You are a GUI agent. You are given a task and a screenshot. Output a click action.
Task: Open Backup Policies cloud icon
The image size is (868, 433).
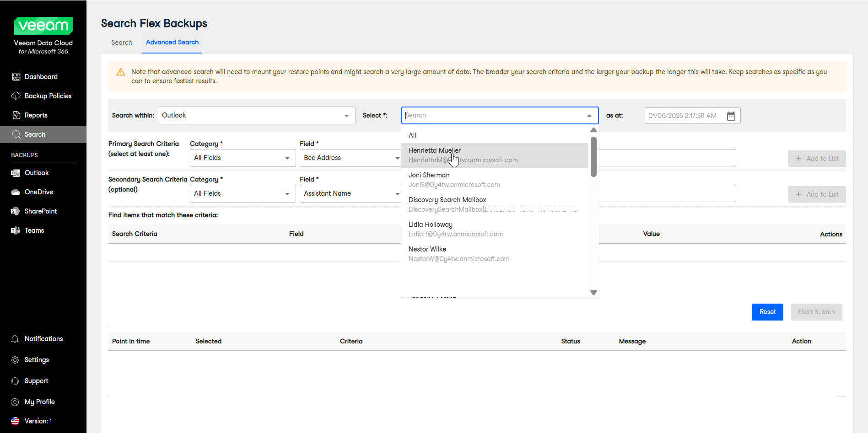click(16, 96)
